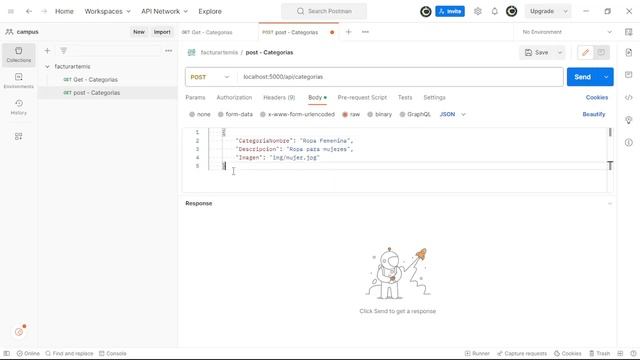Viewport: 640px width, 360px height.
Task: Click the Send button
Action: (x=582, y=77)
